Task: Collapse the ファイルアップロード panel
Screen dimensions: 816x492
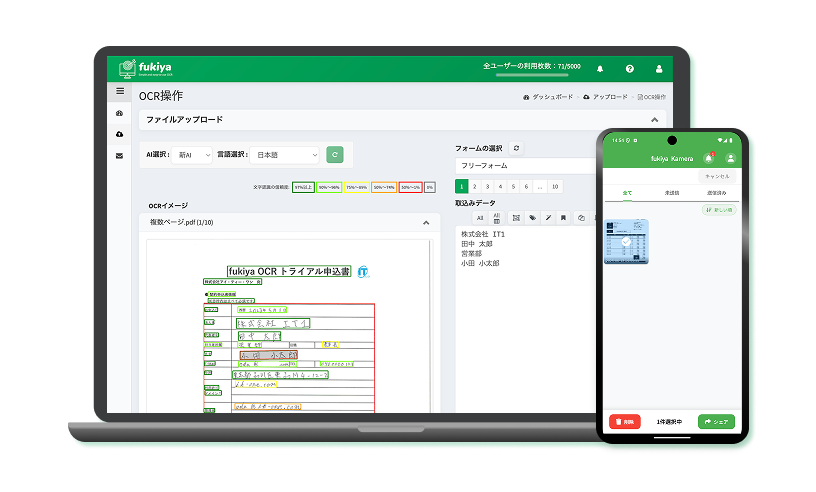Action: (x=654, y=120)
